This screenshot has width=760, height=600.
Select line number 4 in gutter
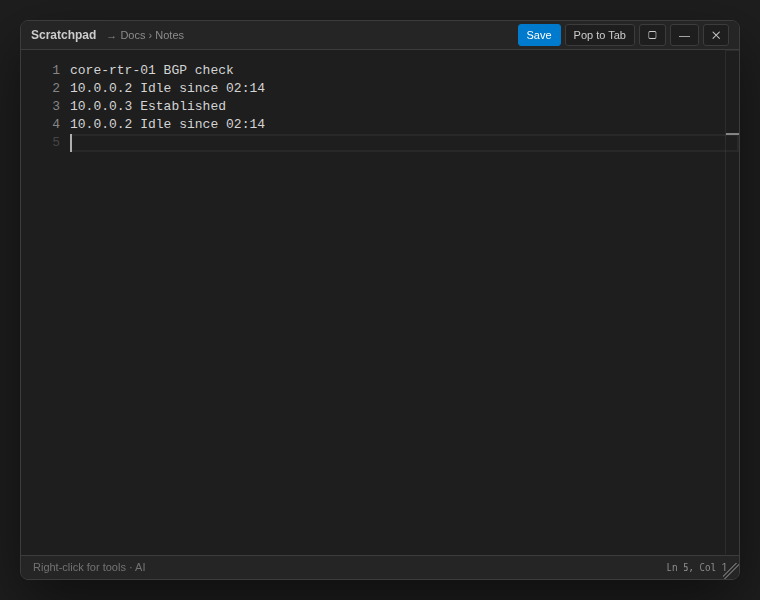[56, 124]
